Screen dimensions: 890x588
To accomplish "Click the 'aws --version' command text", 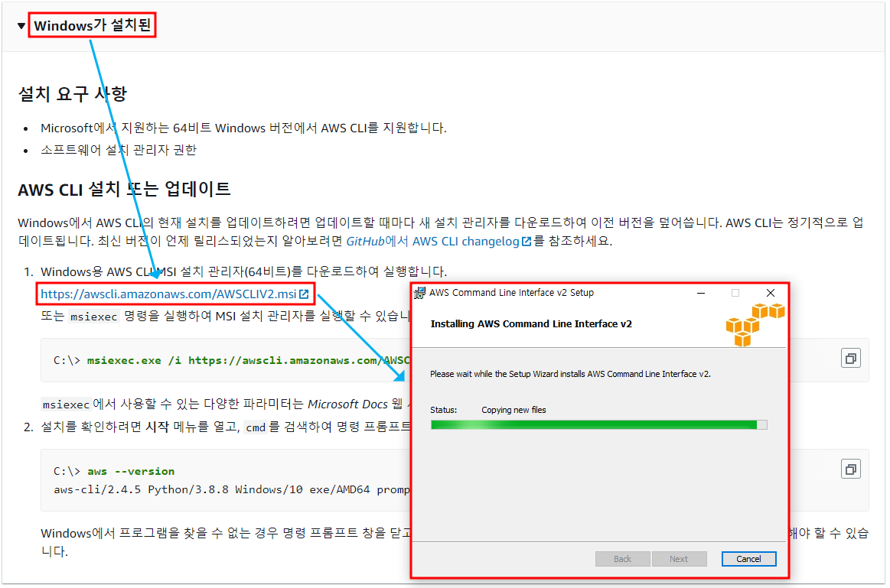I will (x=131, y=471).
